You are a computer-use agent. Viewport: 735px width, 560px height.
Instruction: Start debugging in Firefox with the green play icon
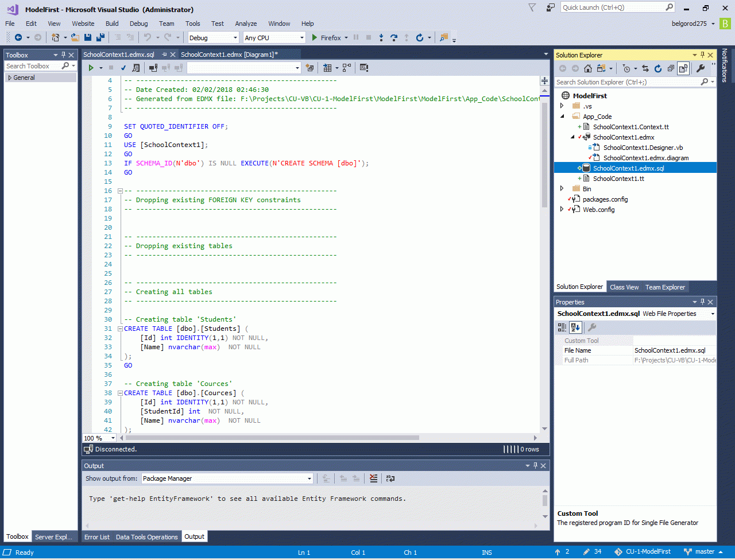(314, 37)
